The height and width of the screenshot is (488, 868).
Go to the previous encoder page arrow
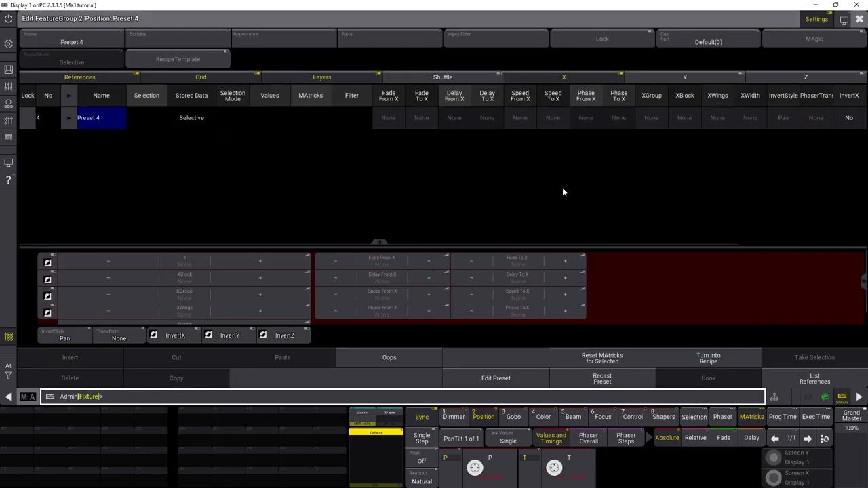pos(775,439)
